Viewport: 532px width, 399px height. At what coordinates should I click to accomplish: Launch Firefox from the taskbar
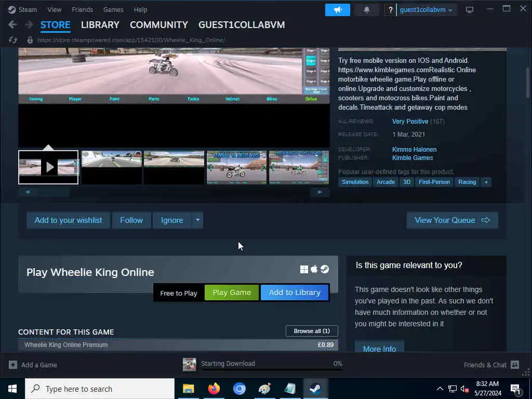[214, 389]
